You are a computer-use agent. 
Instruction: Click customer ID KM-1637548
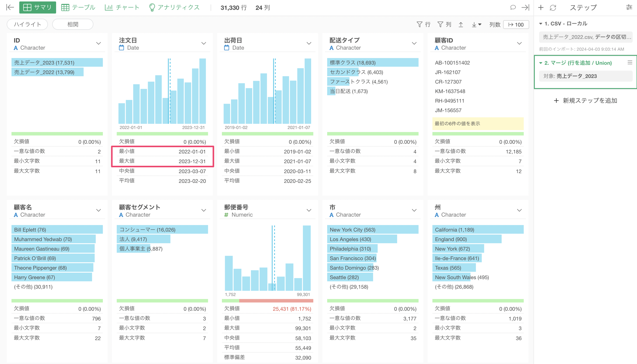[x=450, y=91]
